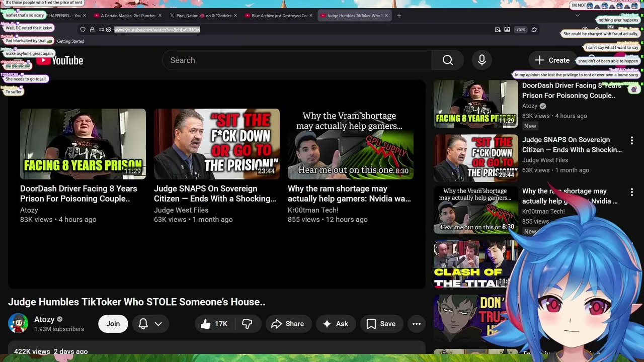Click Kr00tman Tech! under the end-screen video
Viewport: 644px width, 362px height.
click(313, 210)
